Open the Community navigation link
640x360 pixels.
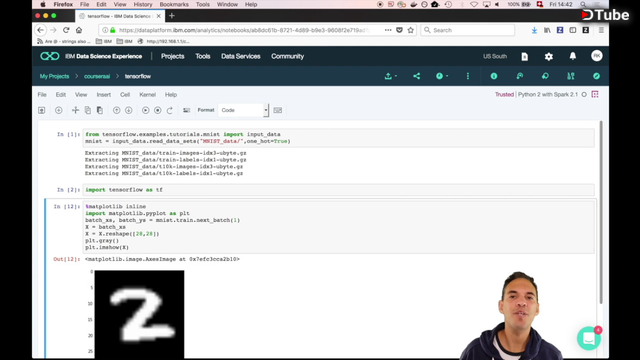pyautogui.click(x=287, y=56)
